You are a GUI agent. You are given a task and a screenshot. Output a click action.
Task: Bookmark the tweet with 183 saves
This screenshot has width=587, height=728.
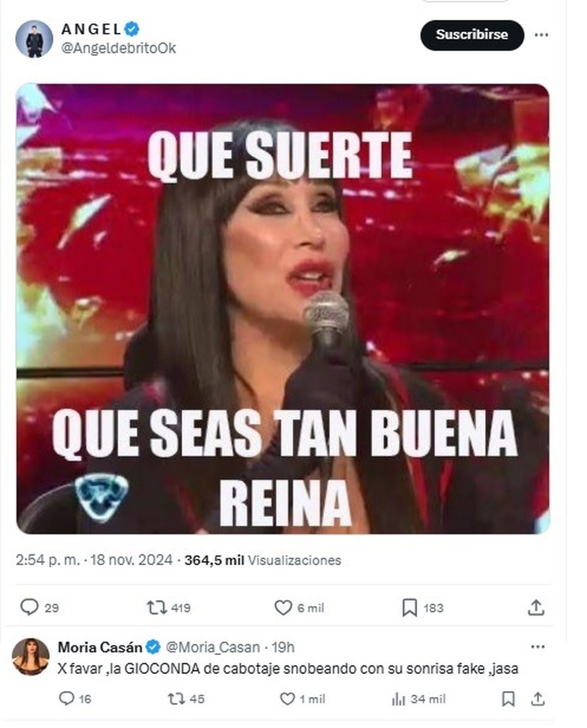tap(409, 608)
